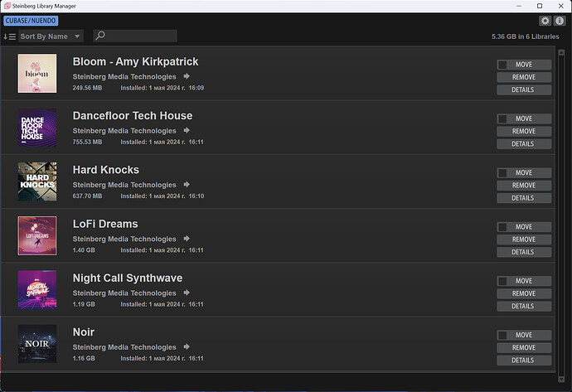
Task: Click the Steinberg Library Manager title icon
Action: tap(7, 6)
